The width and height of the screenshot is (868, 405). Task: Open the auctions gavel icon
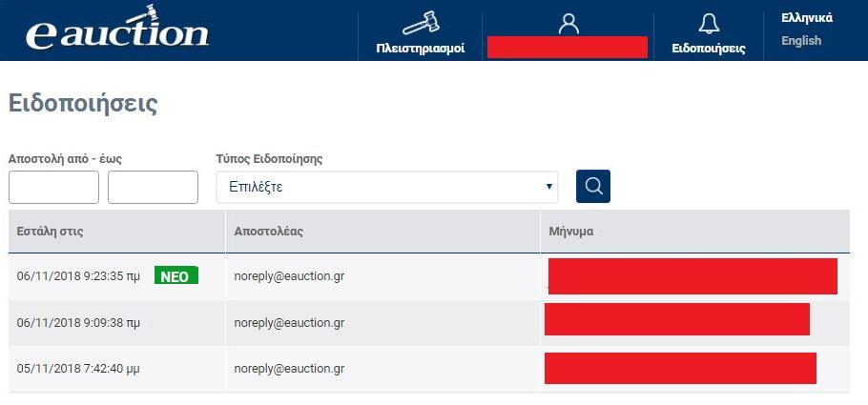(x=420, y=24)
